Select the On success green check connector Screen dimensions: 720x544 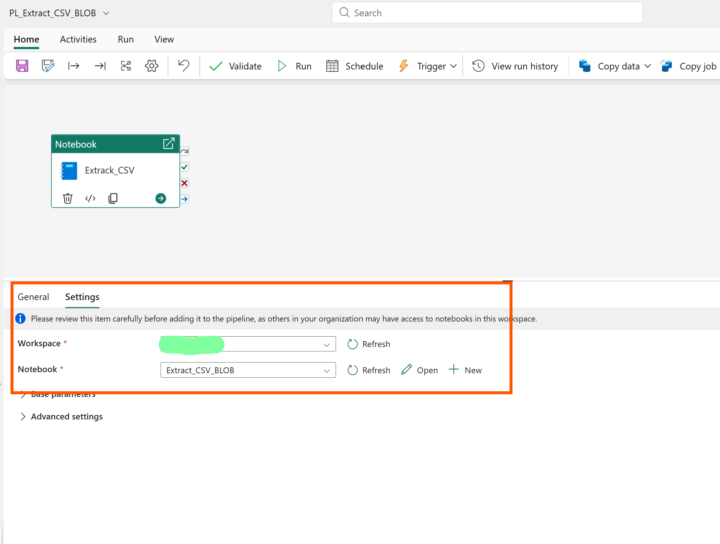(x=185, y=167)
